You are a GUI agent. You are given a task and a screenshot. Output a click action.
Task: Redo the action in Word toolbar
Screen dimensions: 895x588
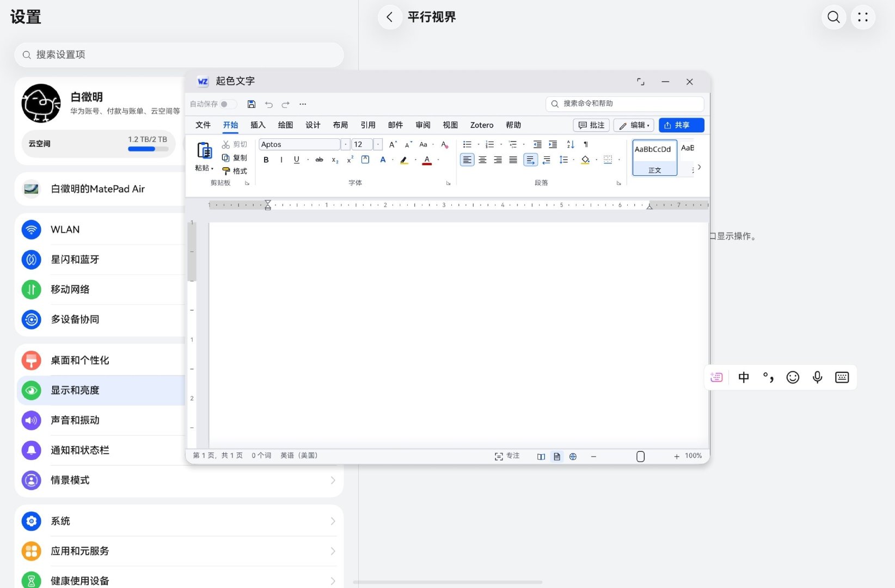tap(286, 104)
